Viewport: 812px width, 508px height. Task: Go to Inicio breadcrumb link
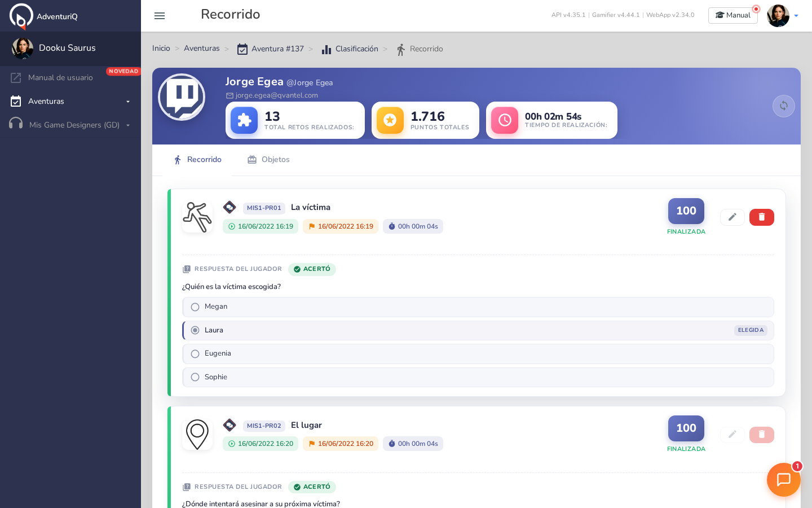[161, 49]
